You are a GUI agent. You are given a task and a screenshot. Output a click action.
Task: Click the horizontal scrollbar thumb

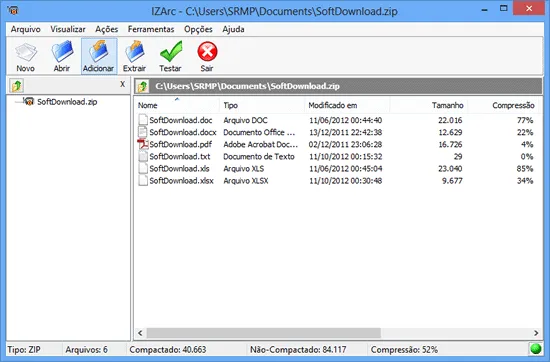click(x=263, y=333)
